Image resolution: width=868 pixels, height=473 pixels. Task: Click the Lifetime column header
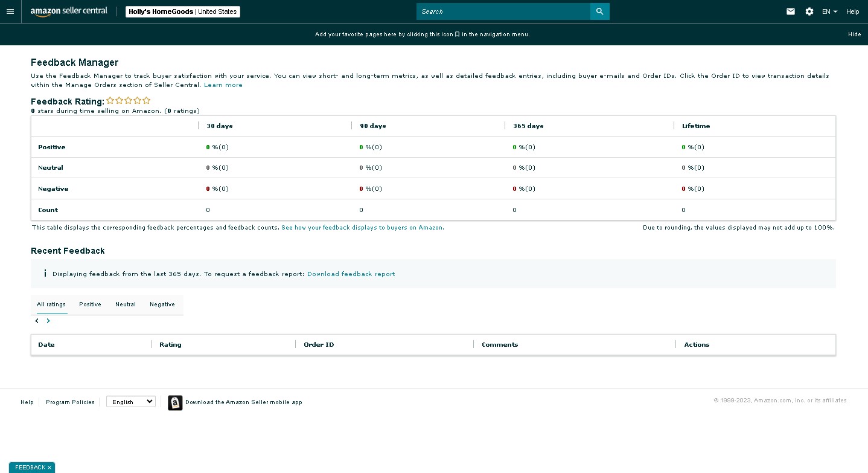click(x=696, y=126)
